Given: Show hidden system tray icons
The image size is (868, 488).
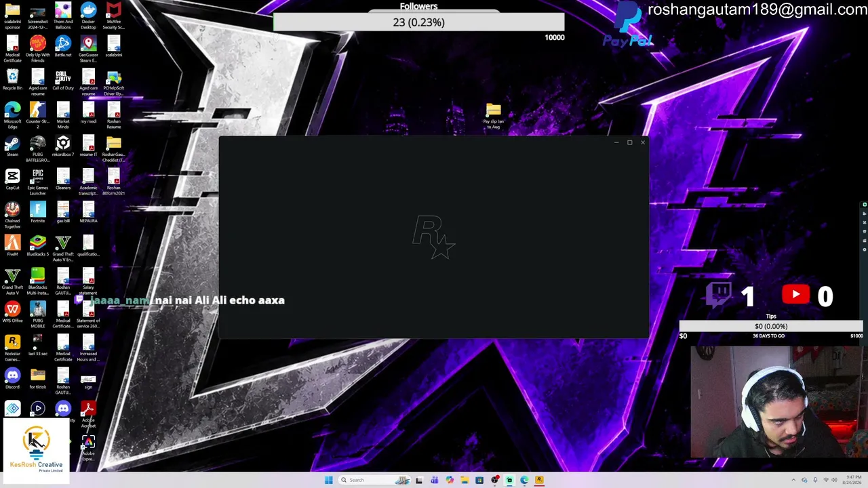Looking at the screenshot, I should coord(793,480).
